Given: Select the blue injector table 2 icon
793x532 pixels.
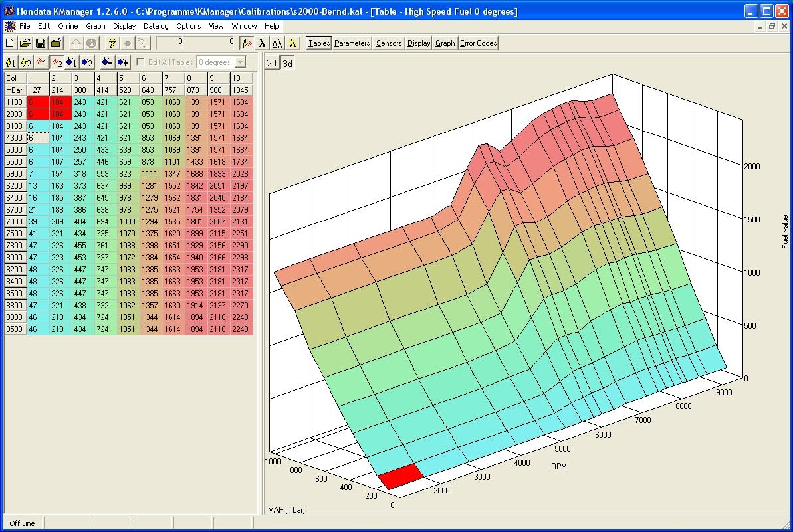Looking at the screenshot, I should [x=87, y=62].
